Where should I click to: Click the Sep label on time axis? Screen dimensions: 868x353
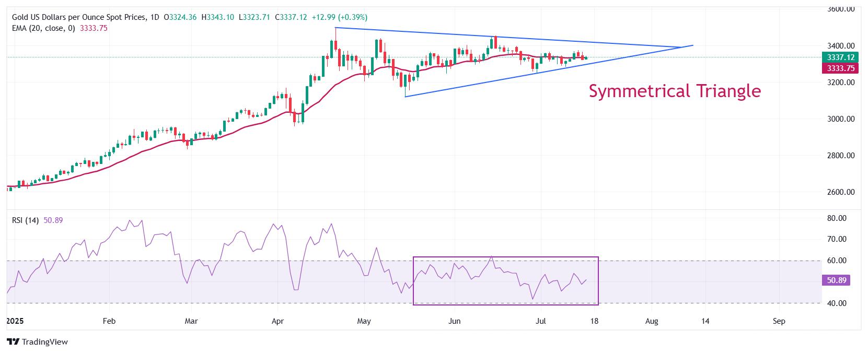[x=779, y=321]
